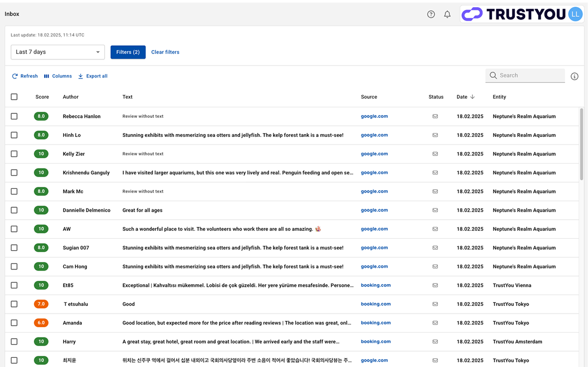Check the box for Rebecca Hanlon's review
The width and height of the screenshot is (588, 367).
(14, 117)
